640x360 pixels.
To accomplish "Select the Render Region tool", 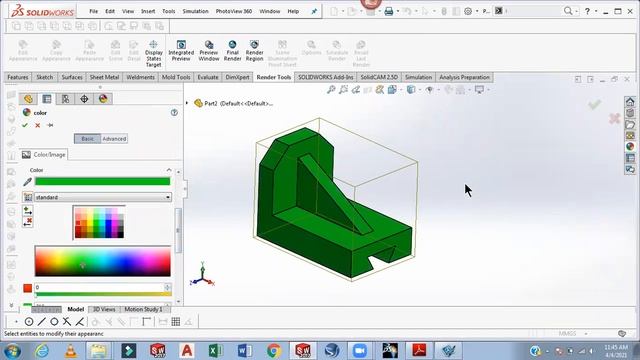I will pos(254,51).
